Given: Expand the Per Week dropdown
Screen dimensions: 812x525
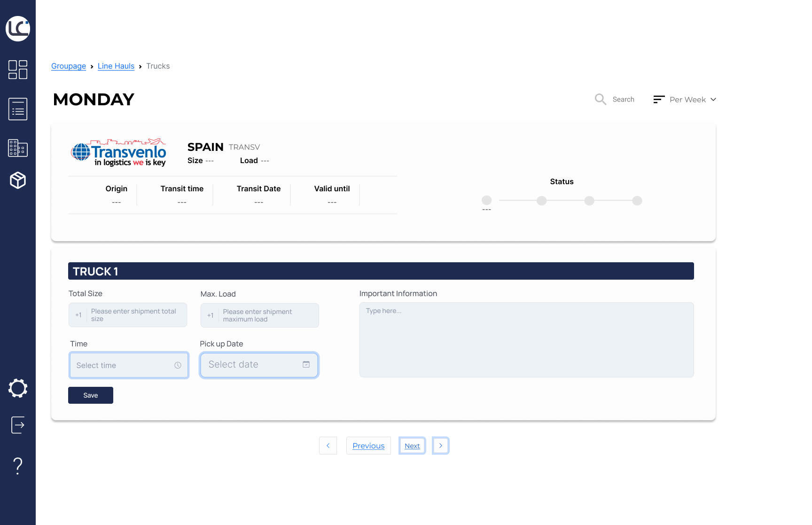Looking at the screenshot, I should coord(685,100).
